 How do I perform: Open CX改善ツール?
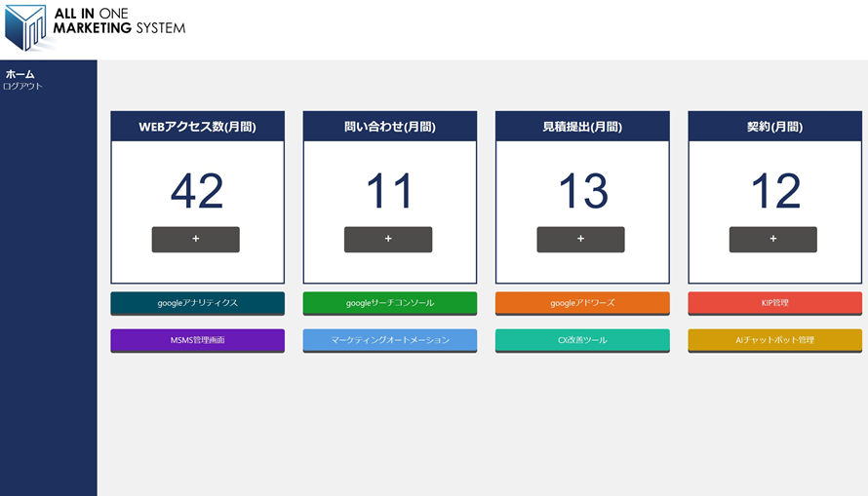tap(582, 341)
